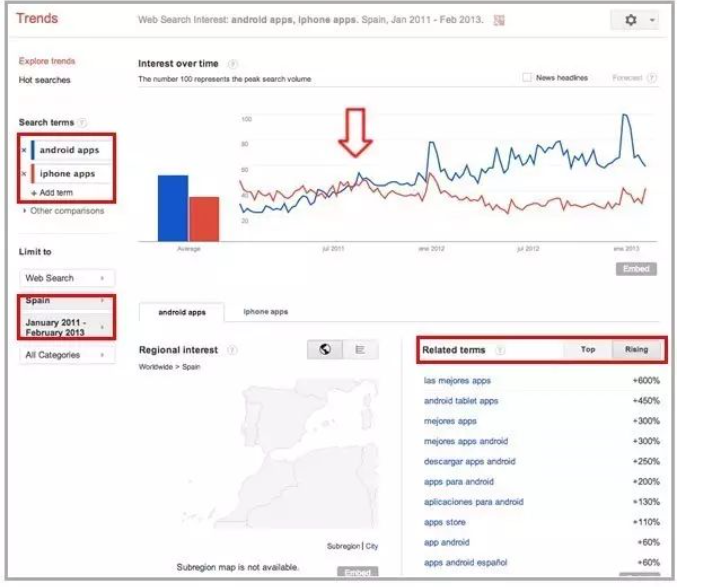The width and height of the screenshot is (710, 587).
Task: Toggle the Forecast option
Action: pyautogui.click(x=627, y=78)
